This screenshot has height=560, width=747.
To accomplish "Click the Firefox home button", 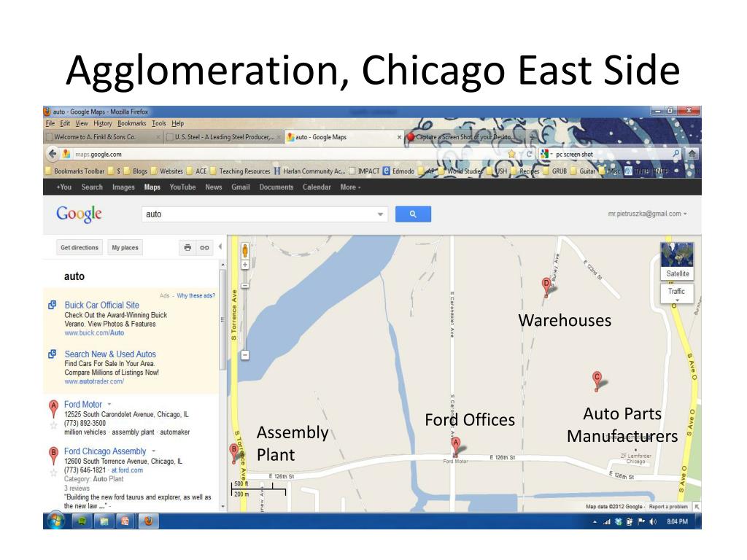I will coord(692,154).
